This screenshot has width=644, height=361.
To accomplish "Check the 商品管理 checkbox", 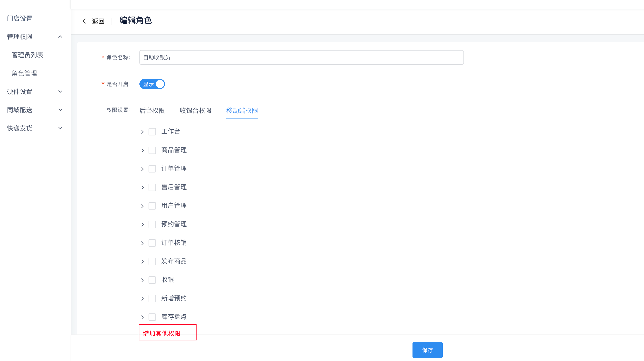I will click(x=152, y=150).
